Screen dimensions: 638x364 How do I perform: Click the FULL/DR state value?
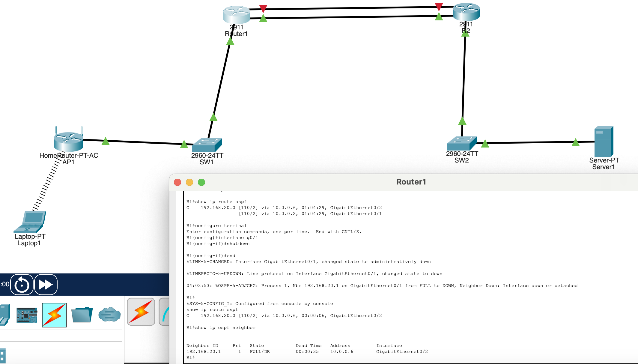[260, 352]
